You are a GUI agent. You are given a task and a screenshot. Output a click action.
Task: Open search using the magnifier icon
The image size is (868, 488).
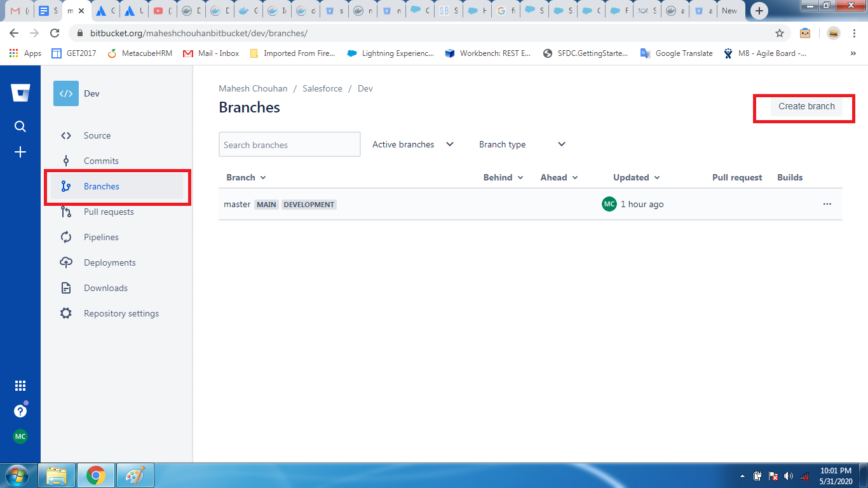20,126
